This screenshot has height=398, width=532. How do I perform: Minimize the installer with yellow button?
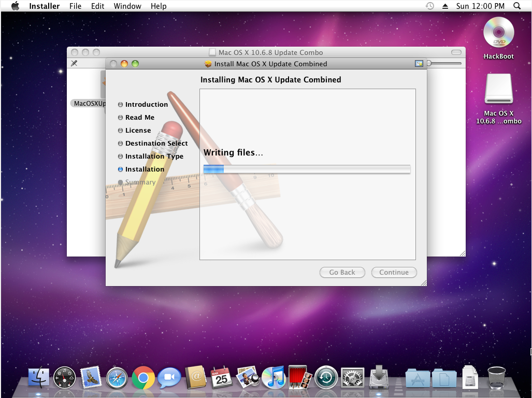click(124, 63)
